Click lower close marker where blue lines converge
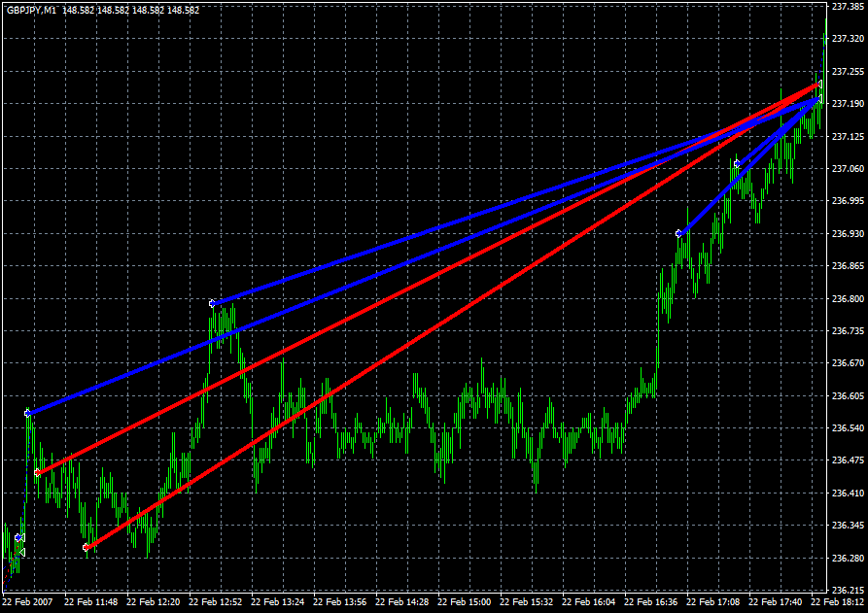This screenshot has height=613, width=868. point(818,99)
